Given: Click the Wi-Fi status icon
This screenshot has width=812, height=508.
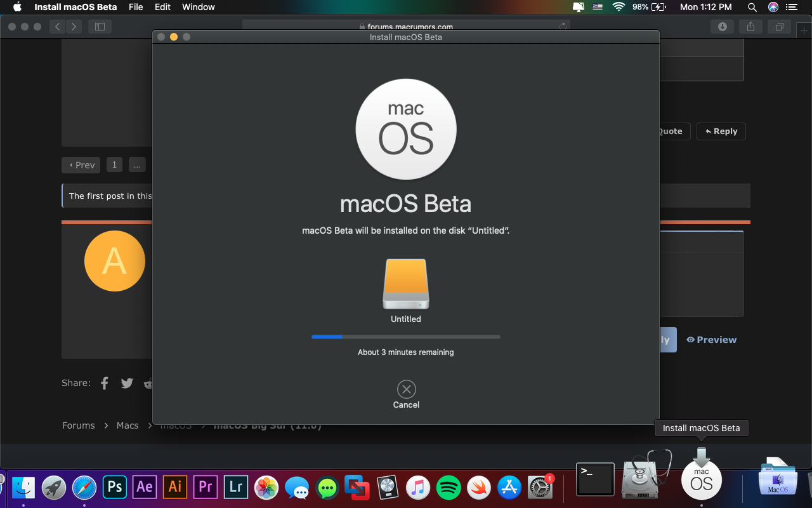Looking at the screenshot, I should (x=619, y=7).
